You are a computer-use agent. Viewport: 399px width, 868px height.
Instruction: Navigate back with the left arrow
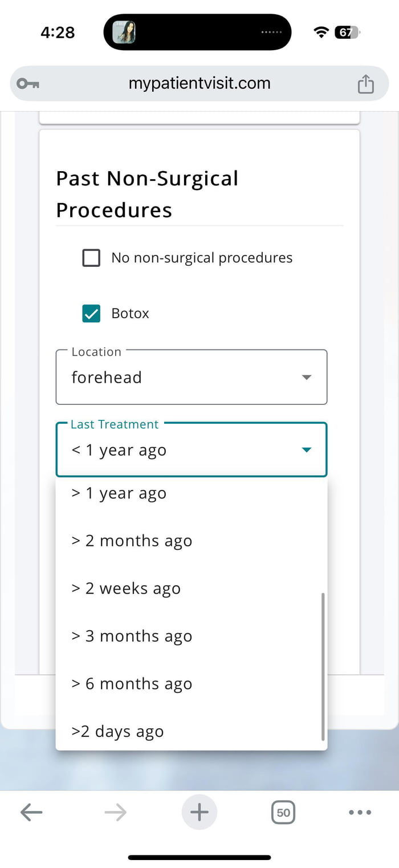pos(31,812)
